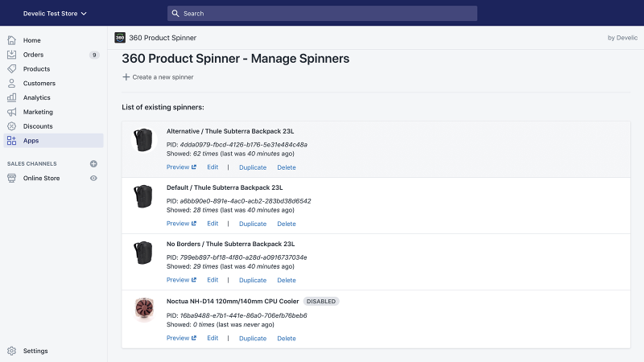Click the Online Store shop icon
This screenshot has width=644, height=362.
(x=11, y=178)
